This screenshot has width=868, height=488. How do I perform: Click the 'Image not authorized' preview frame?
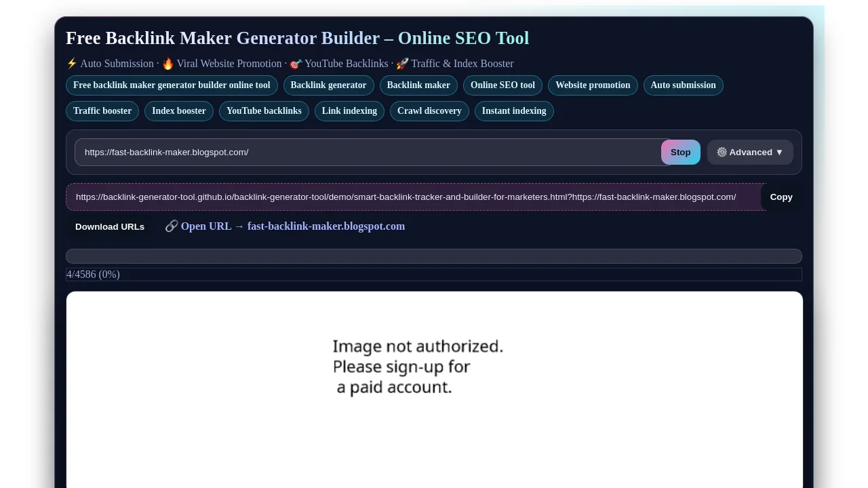click(x=435, y=390)
